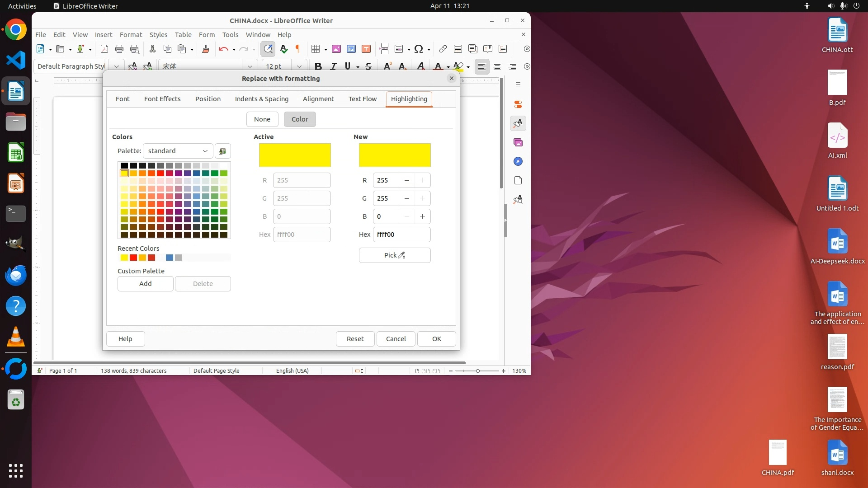
Task: Open the Format menu
Action: [x=131, y=34]
